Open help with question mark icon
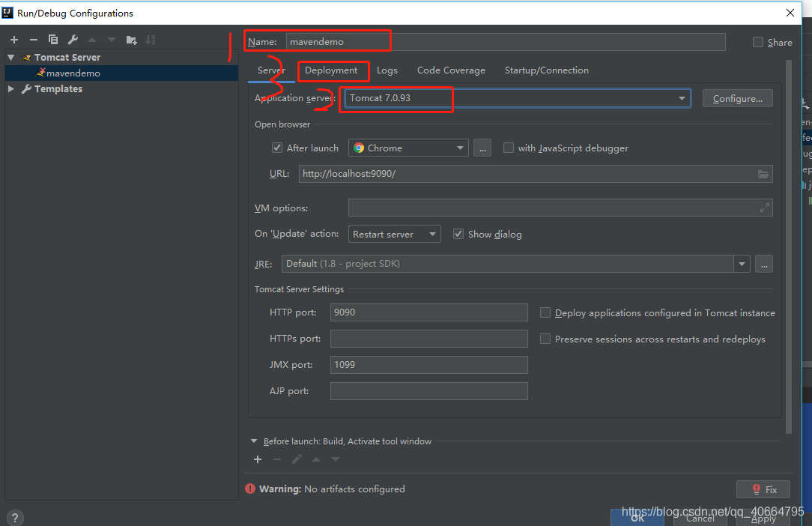Image resolution: width=812 pixels, height=526 pixels. pos(15,517)
